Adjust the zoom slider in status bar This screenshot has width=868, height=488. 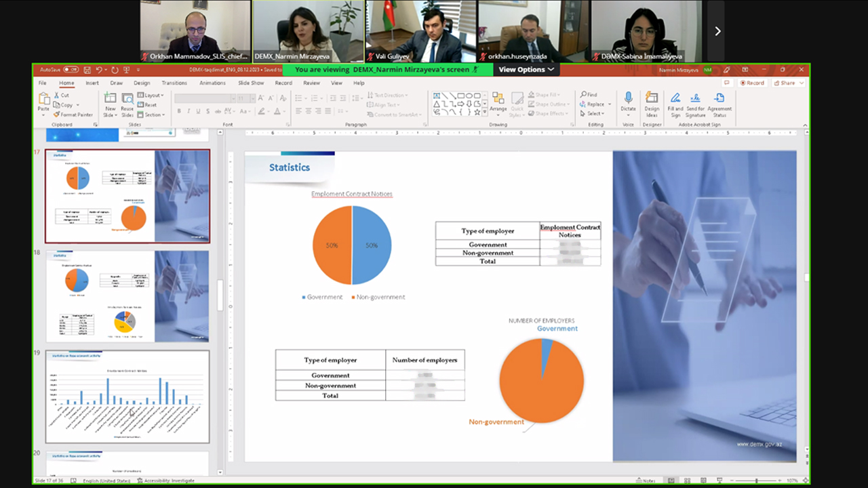756,481
